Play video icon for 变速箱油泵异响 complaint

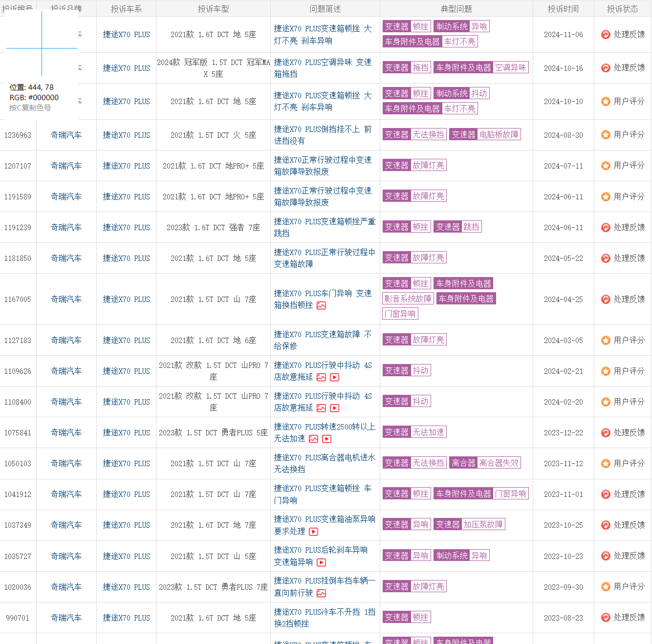point(313,532)
